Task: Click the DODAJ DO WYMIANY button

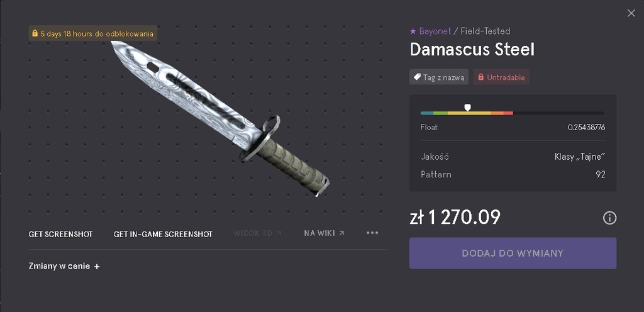Action: coord(513,253)
